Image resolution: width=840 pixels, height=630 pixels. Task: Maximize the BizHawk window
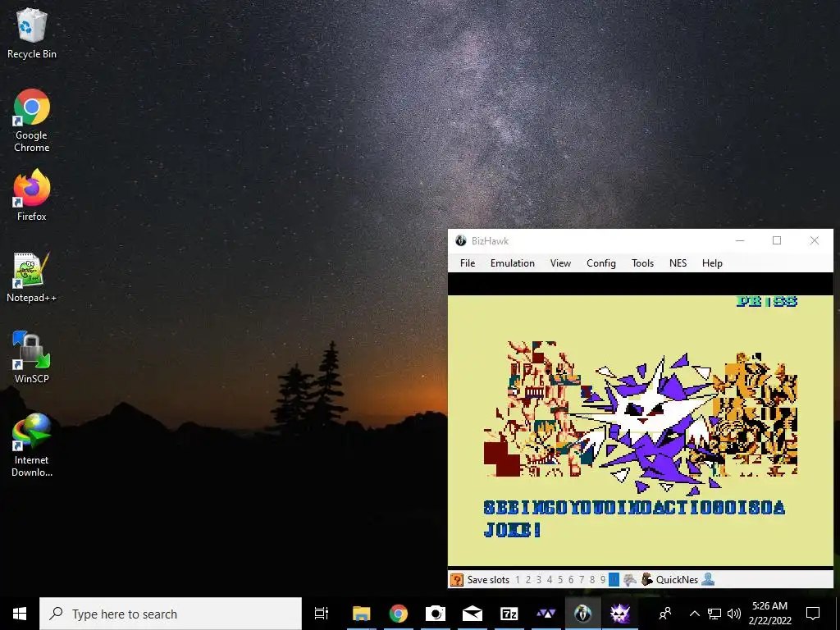click(777, 241)
